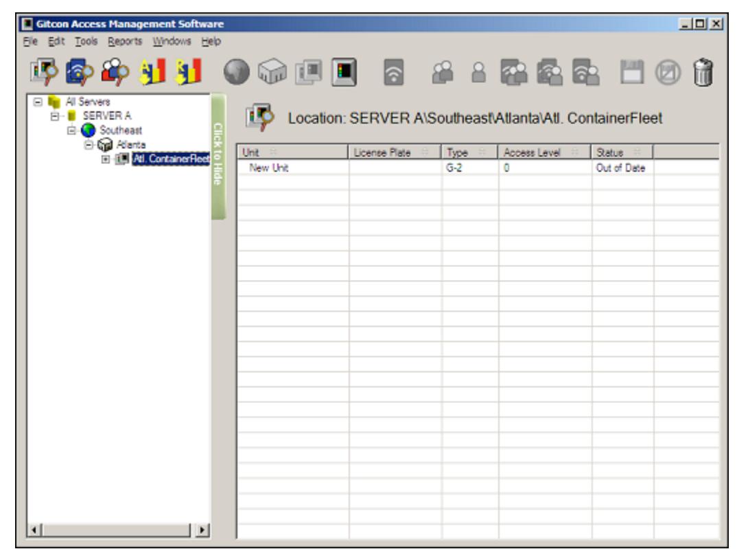
Task: Select All Servers in the tree
Action: [x=88, y=102]
